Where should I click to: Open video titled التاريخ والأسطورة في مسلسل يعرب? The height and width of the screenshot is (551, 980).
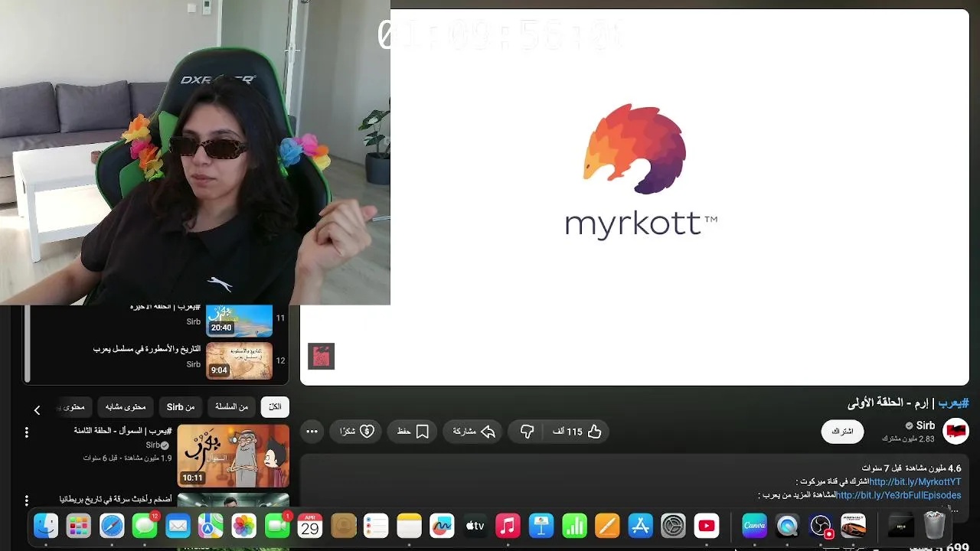coord(147,349)
